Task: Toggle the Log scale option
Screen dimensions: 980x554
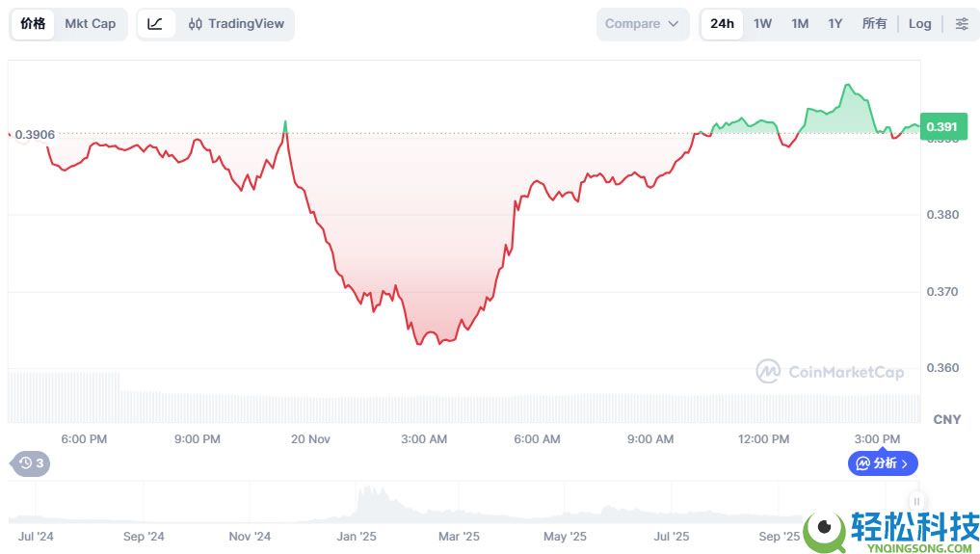Action: tap(919, 24)
